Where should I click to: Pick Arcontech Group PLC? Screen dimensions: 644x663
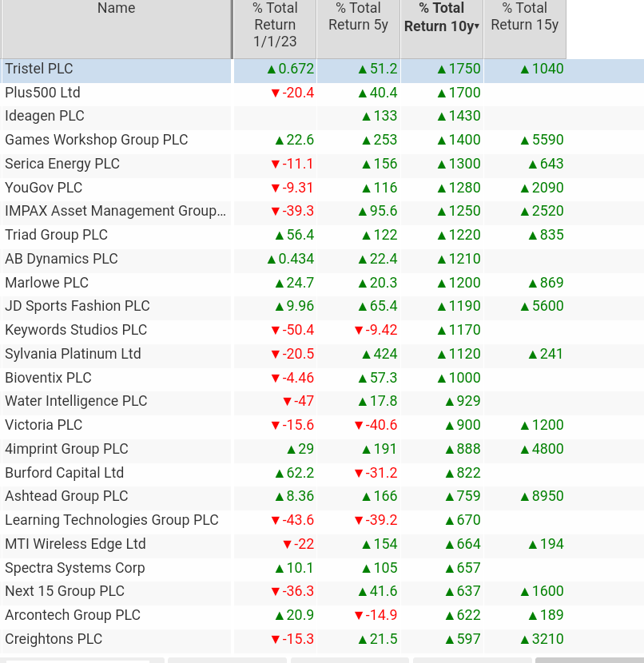coord(73,615)
